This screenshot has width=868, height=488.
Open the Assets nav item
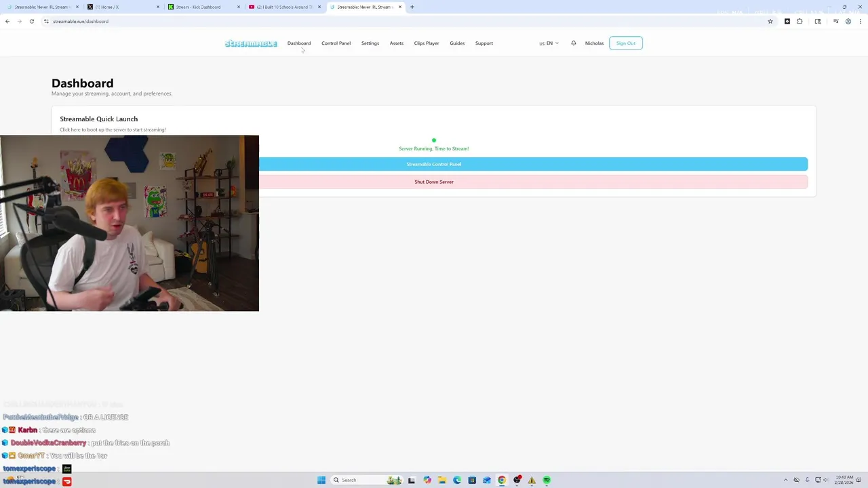(x=397, y=43)
